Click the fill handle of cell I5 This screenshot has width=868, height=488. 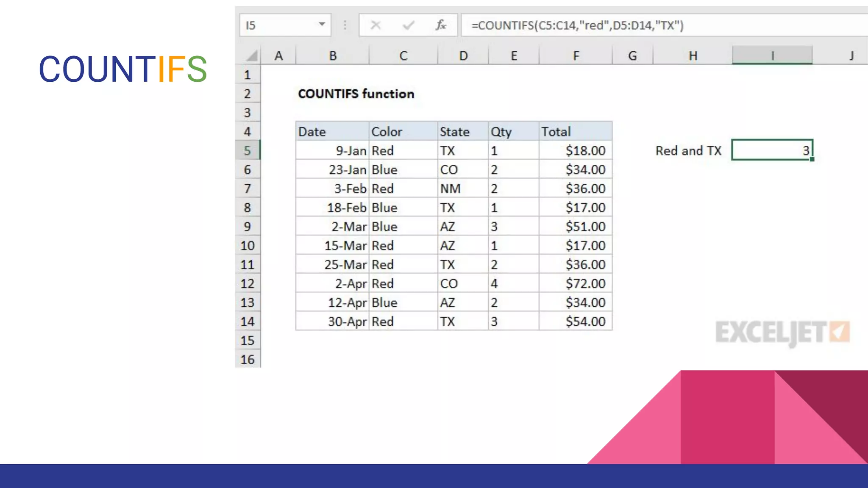(812, 159)
